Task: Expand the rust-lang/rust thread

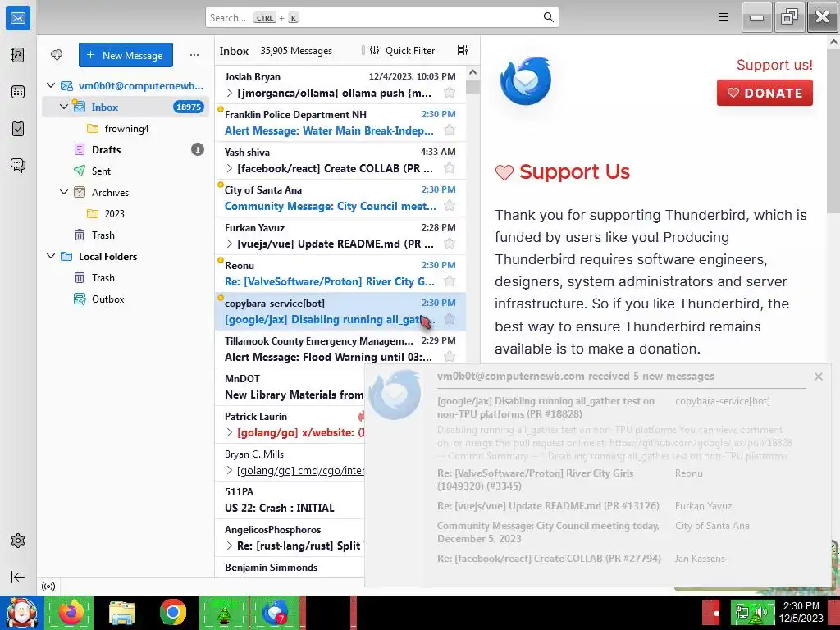Action: pos(230,546)
